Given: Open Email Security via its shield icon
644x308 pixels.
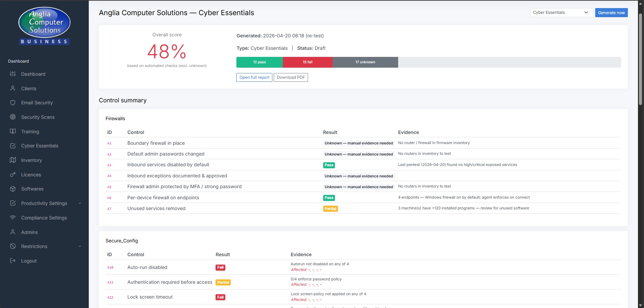Looking at the screenshot, I should click(13, 103).
